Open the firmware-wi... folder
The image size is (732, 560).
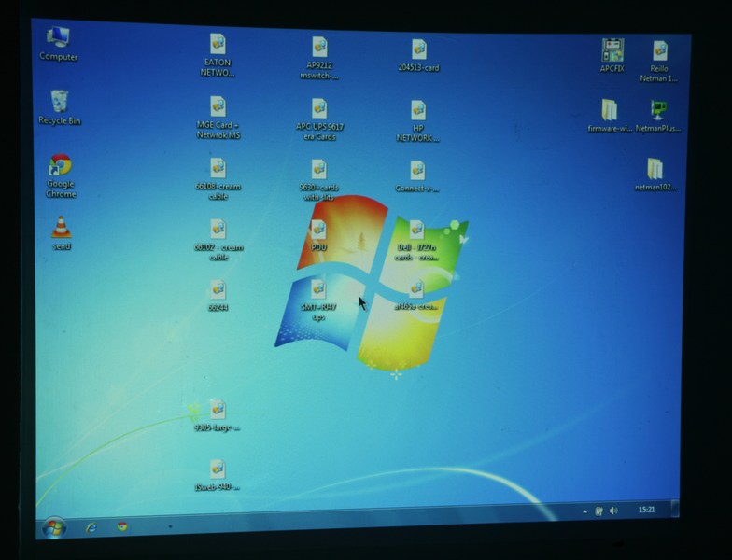coord(610,116)
